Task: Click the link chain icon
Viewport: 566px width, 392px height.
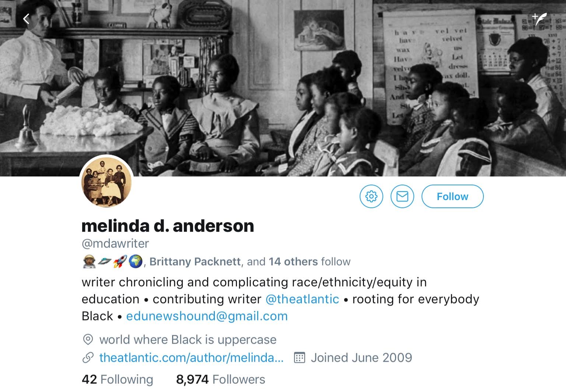Action: pos(88,357)
